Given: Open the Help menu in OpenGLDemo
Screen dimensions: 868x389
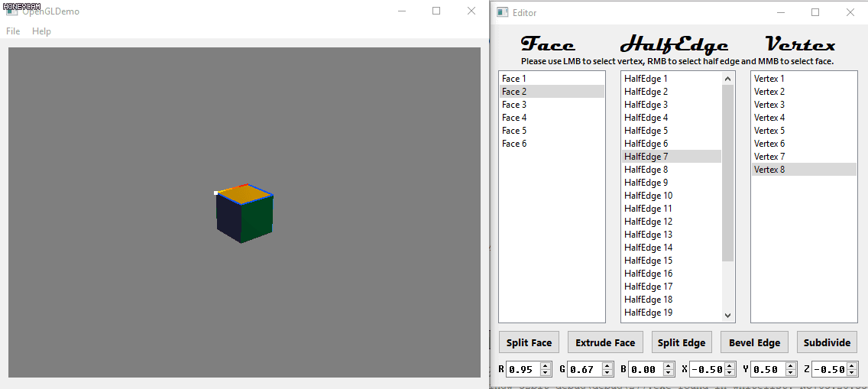Looking at the screenshot, I should click(x=41, y=31).
